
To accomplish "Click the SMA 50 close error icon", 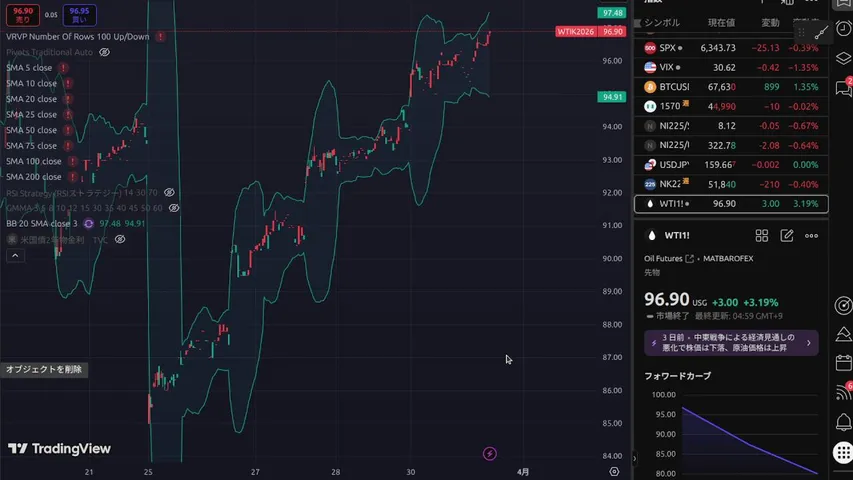I will pos(67,130).
